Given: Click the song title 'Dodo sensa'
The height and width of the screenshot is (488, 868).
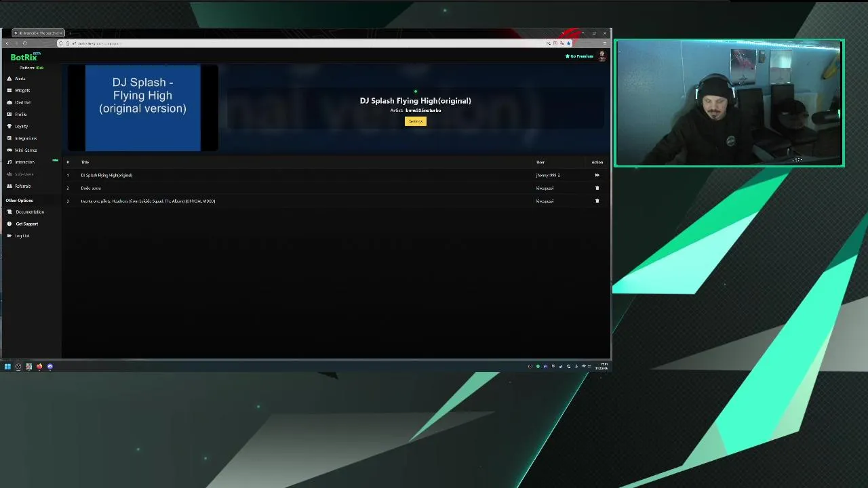Looking at the screenshot, I should pyautogui.click(x=91, y=188).
